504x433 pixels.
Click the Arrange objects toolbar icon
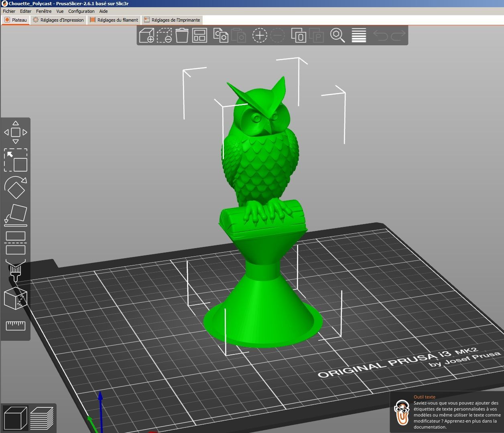pos(199,35)
